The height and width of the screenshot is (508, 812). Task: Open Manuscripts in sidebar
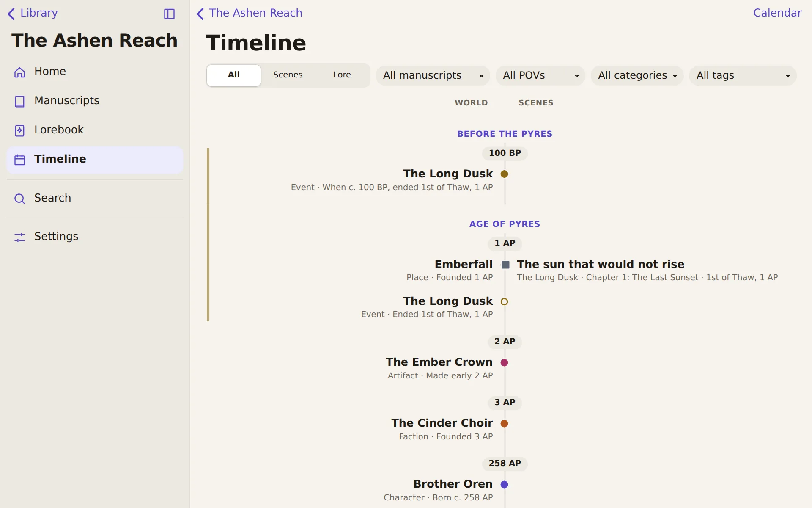coord(95,101)
